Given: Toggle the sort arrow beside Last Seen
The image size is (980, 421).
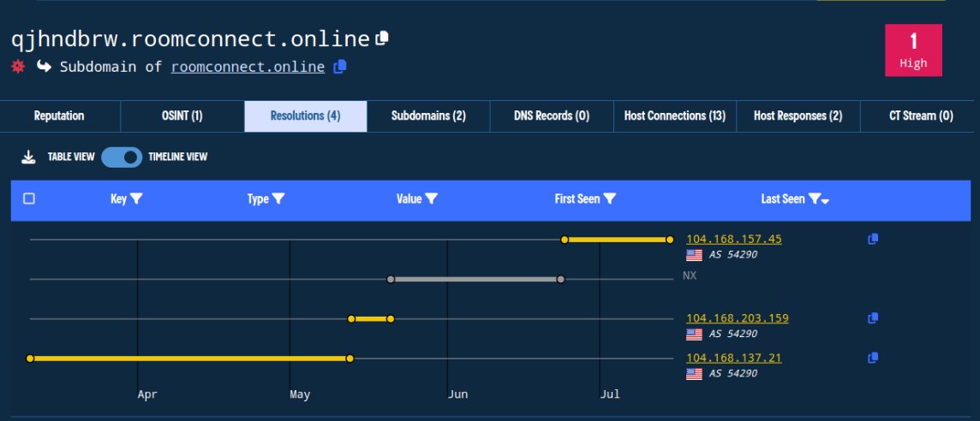Looking at the screenshot, I should tap(825, 201).
